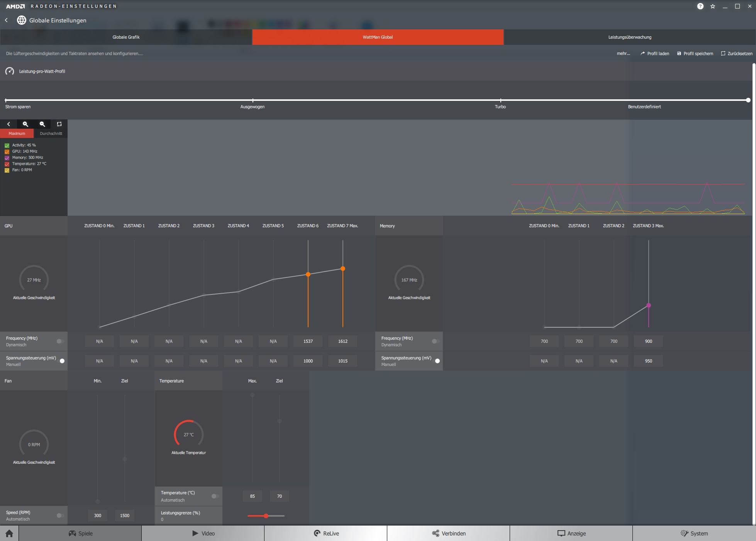Open the Spiele section
This screenshot has width=756, height=541.
(x=80, y=533)
